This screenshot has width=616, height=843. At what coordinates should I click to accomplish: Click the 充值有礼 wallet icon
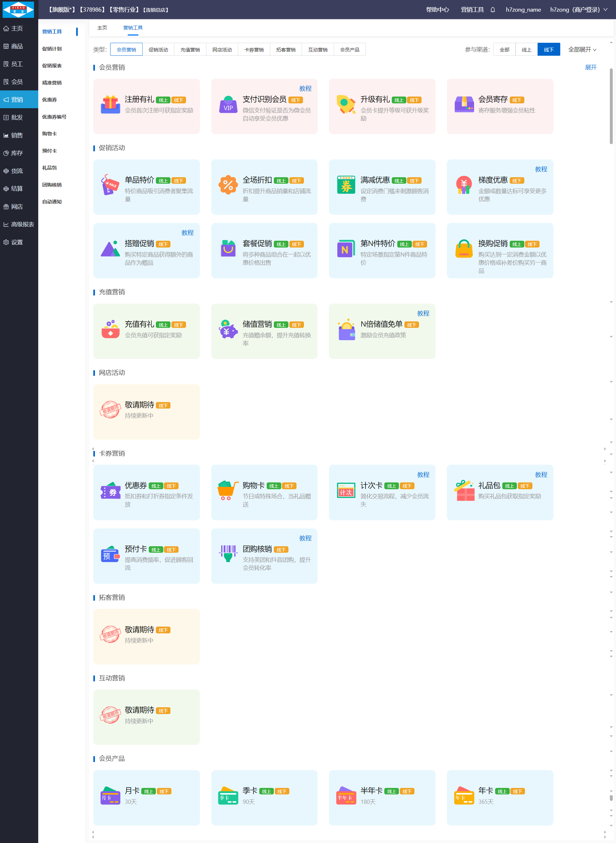(x=110, y=329)
